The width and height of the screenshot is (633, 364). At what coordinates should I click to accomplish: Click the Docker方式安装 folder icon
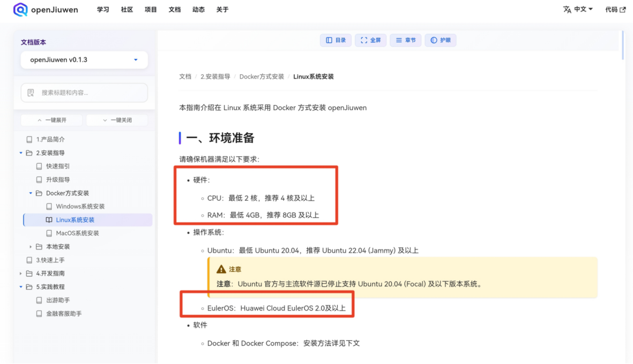click(39, 193)
